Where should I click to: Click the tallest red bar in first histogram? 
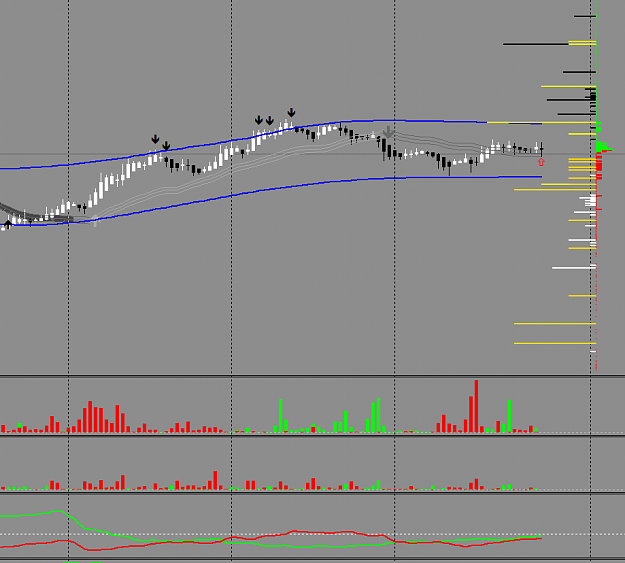[476, 406]
